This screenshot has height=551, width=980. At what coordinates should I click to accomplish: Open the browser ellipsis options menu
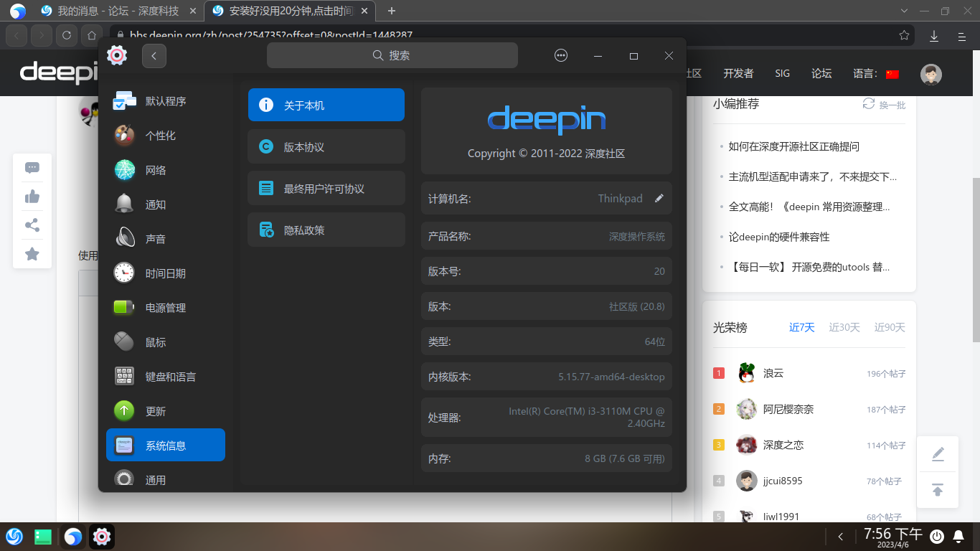point(560,55)
